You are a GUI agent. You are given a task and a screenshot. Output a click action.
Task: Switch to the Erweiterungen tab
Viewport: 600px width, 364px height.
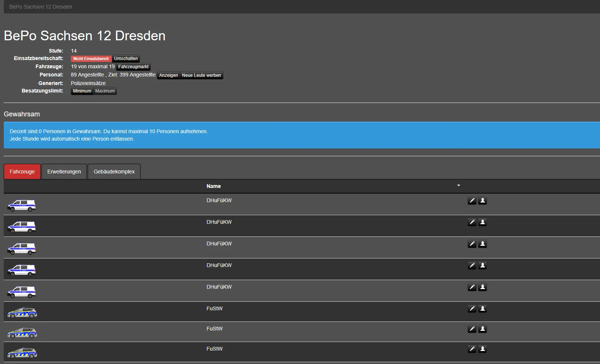pyautogui.click(x=64, y=172)
